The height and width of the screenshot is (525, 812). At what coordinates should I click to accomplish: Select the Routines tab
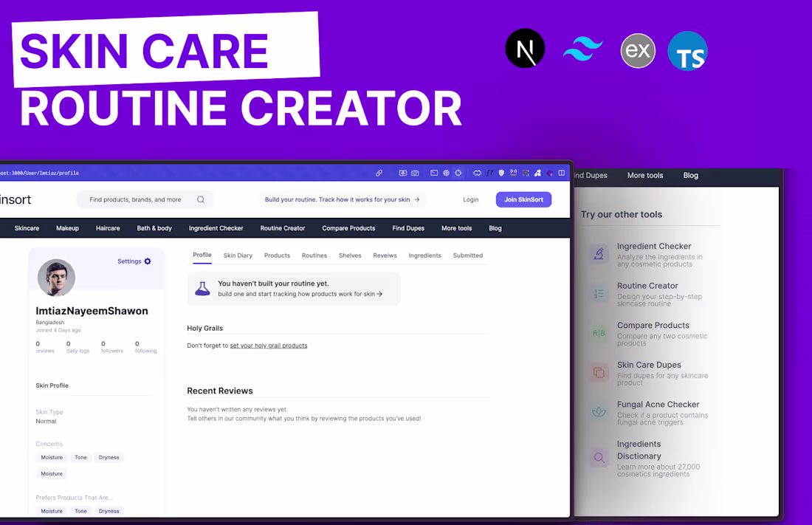[x=314, y=255]
